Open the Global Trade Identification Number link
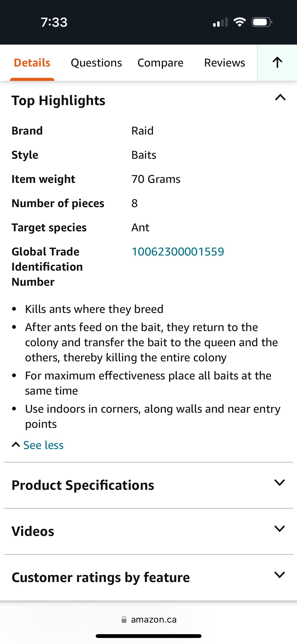Screen dimensions: 297x644 point(178,251)
